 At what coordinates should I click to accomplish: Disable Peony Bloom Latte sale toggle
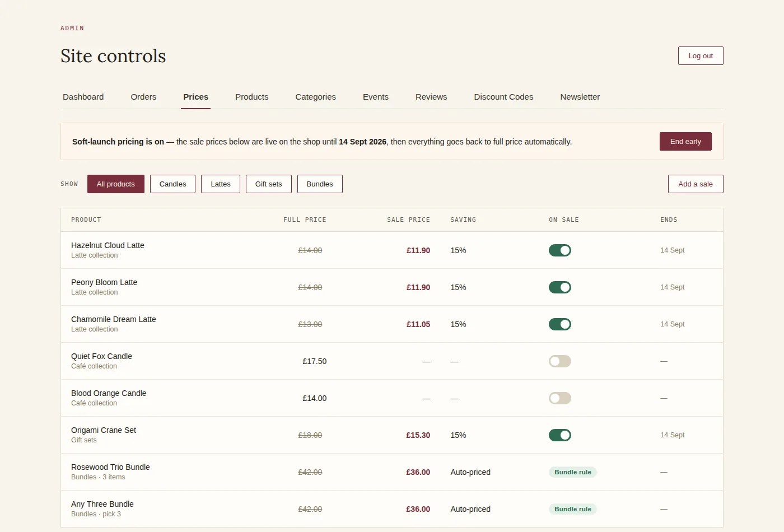pos(559,287)
